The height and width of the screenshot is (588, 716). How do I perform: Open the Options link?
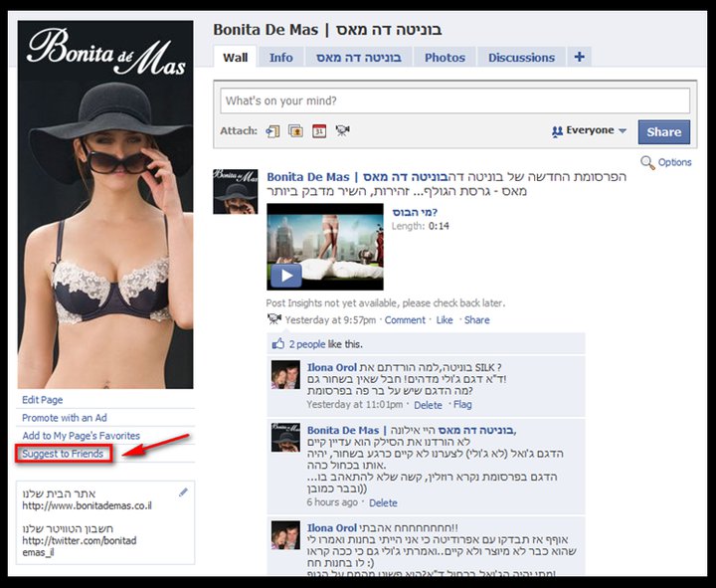tap(674, 162)
